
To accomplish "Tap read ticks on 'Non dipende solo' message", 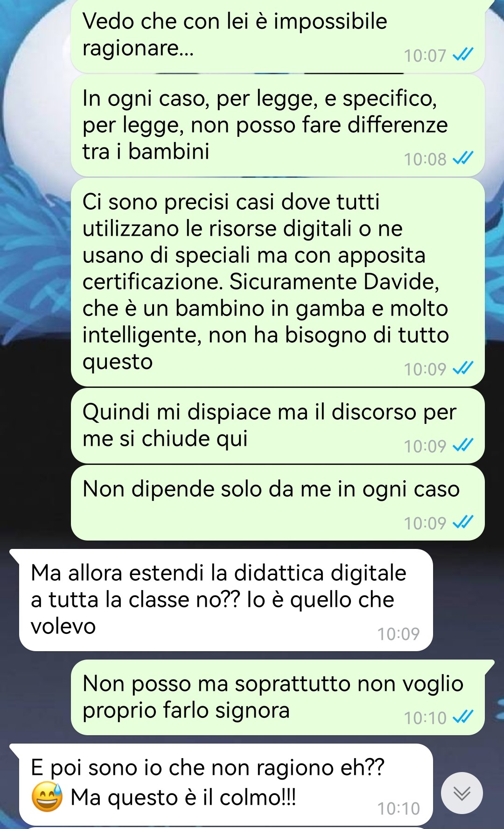I will (x=463, y=523).
